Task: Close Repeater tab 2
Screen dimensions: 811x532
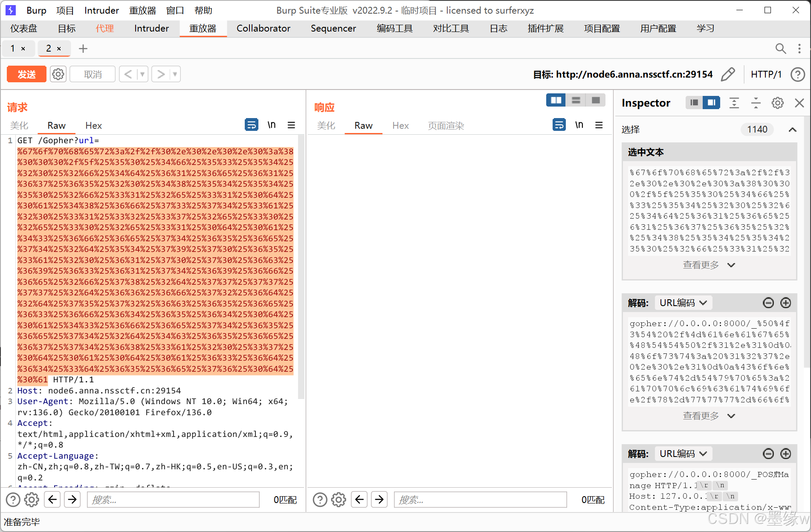Action: pyautogui.click(x=59, y=49)
